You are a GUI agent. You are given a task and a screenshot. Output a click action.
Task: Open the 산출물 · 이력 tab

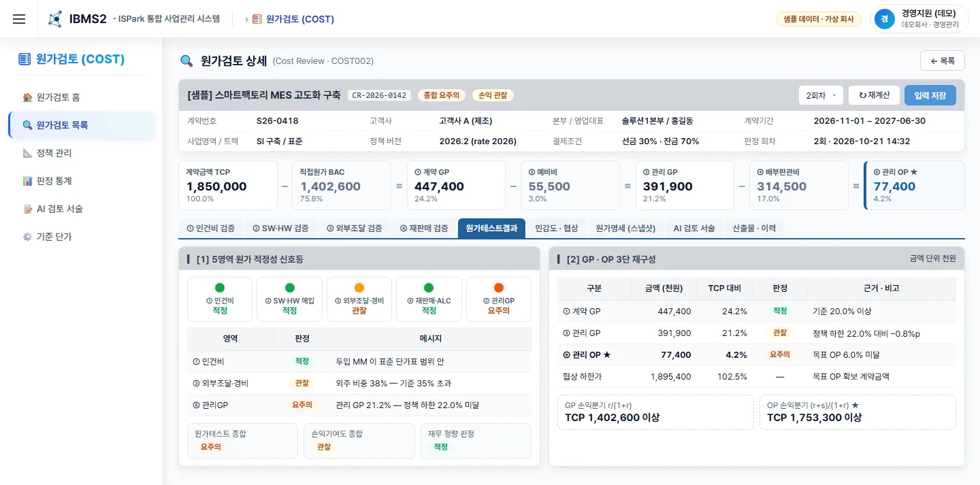pos(754,229)
